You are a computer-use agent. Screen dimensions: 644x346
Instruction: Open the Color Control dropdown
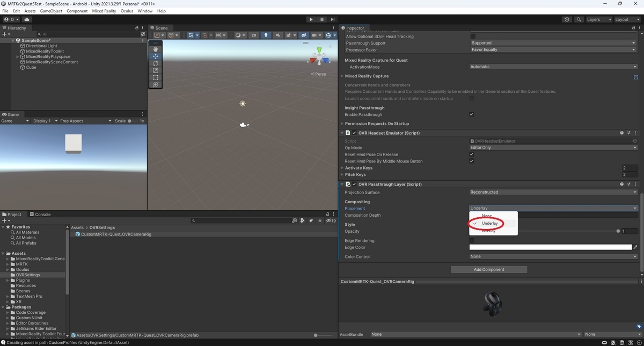tap(553, 256)
